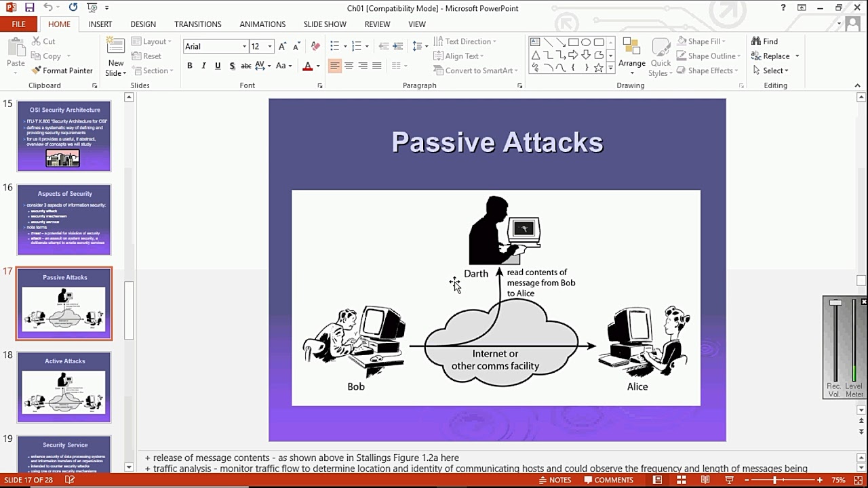Apply strikethrough formatting
Screen dimensions: 868x488
coord(246,66)
